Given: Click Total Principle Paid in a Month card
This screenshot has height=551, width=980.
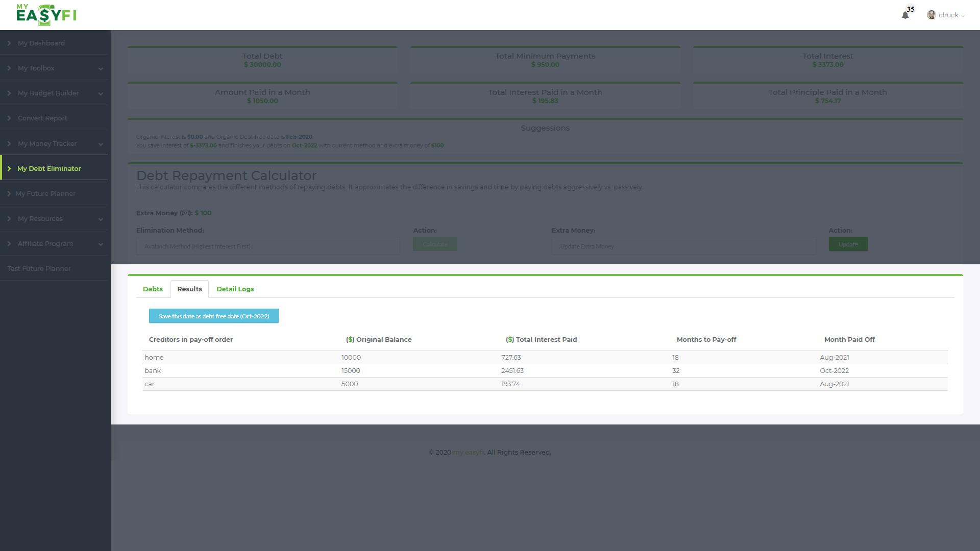Looking at the screenshot, I should tap(828, 96).
